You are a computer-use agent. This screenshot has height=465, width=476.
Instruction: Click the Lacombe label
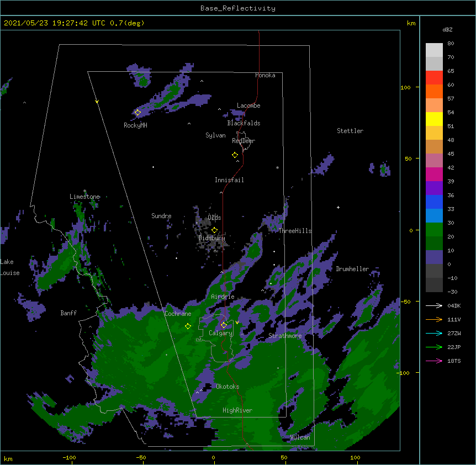point(248,105)
